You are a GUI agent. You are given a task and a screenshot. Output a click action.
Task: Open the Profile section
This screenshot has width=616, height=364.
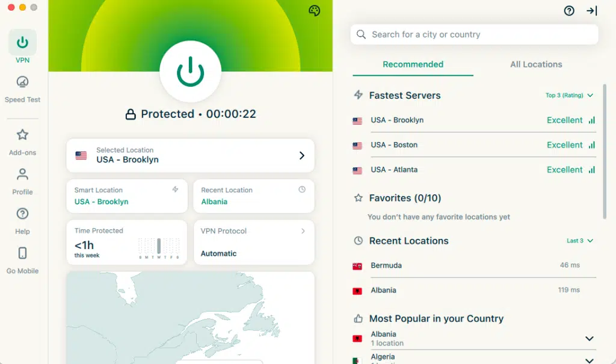[x=22, y=181]
